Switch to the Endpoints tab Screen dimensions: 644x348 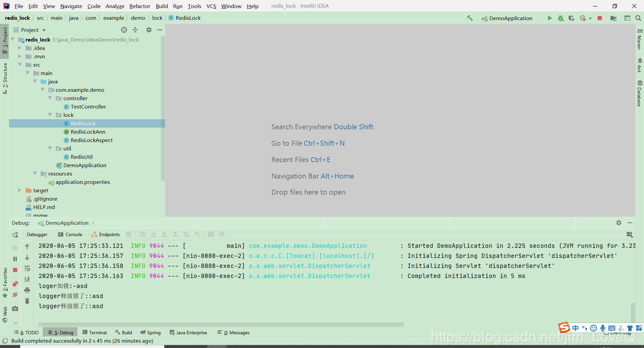(106, 234)
